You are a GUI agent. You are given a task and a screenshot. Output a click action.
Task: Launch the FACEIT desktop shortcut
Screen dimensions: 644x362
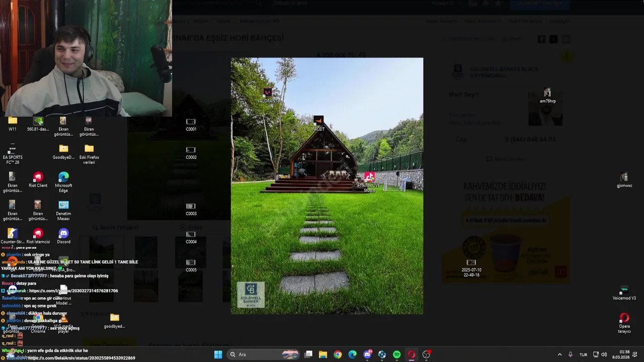[318, 124]
